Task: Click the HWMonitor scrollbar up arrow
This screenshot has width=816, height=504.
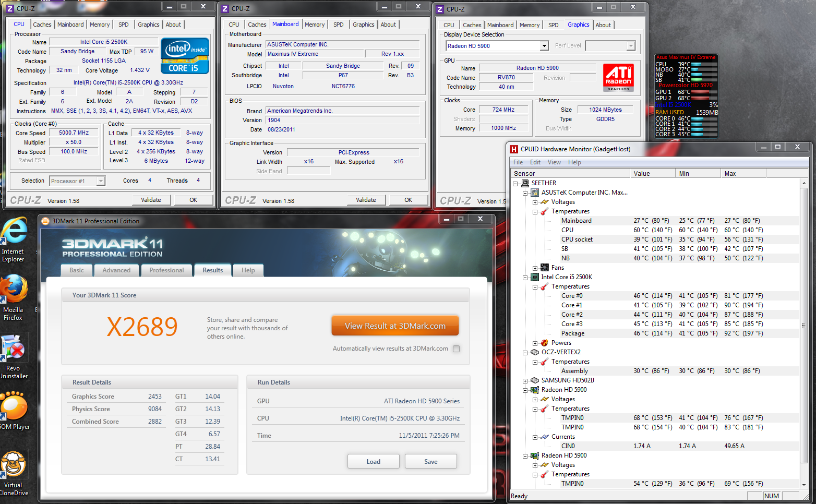Action: 804,183
